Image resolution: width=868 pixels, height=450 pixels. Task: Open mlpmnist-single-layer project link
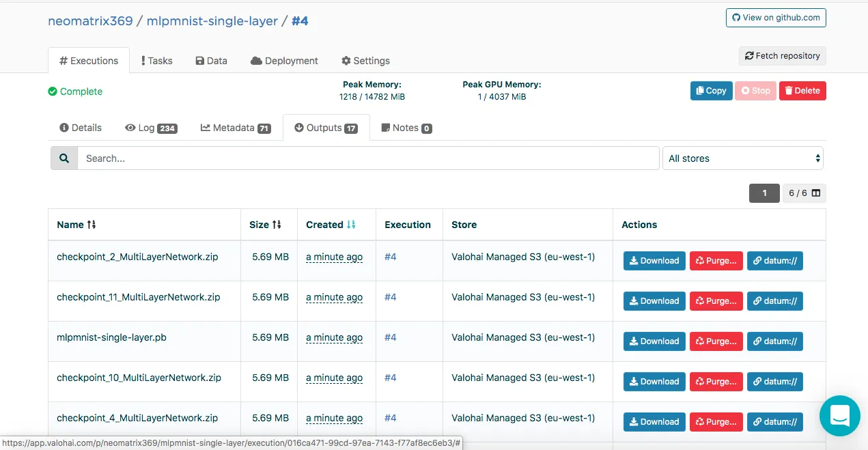tap(212, 21)
